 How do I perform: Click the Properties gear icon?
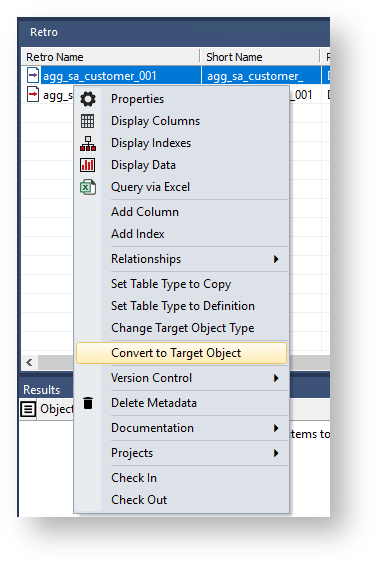click(x=88, y=99)
